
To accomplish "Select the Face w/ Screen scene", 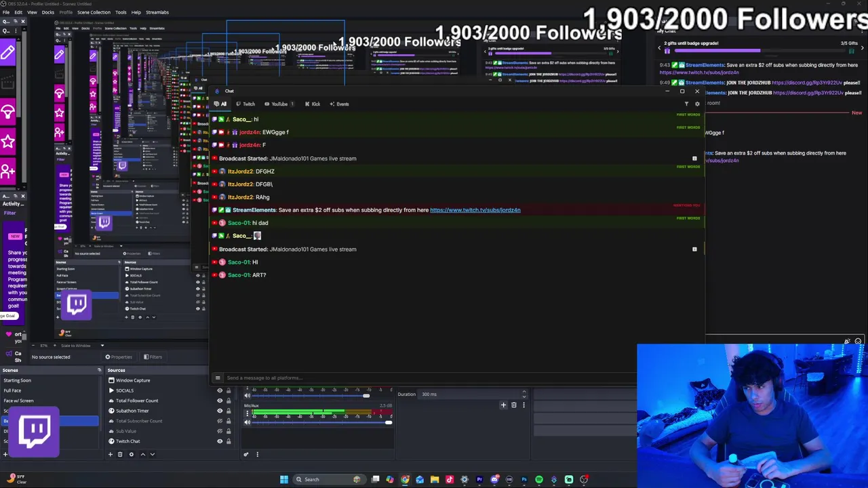I will point(19,401).
